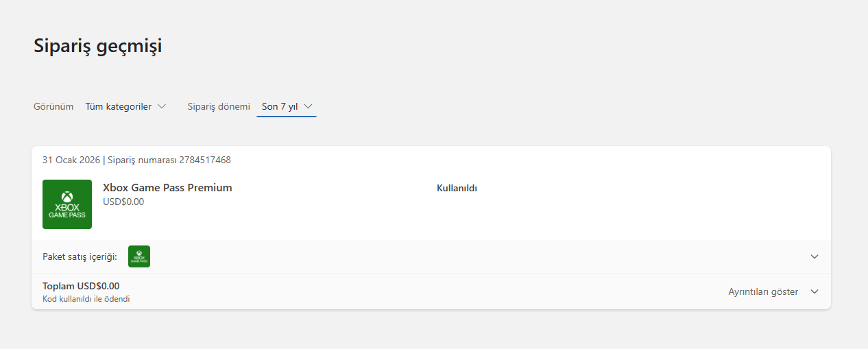The image size is (868, 349).
Task: Click the Kullanıldı status label
Action: point(457,188)
